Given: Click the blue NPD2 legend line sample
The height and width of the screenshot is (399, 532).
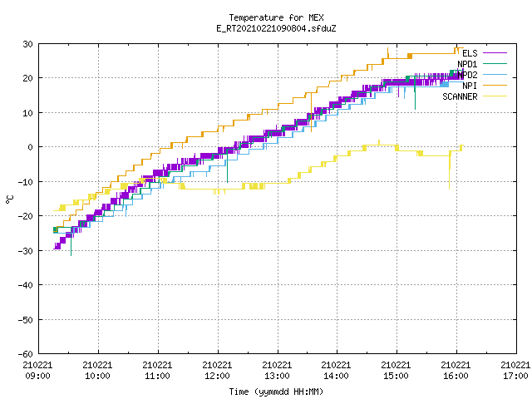Looking at the screenshot, I should coord(495,75).
